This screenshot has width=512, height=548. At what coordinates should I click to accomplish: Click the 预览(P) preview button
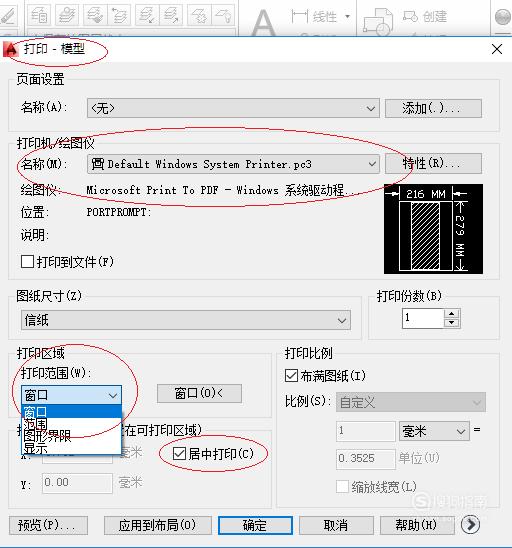[48, 525]
